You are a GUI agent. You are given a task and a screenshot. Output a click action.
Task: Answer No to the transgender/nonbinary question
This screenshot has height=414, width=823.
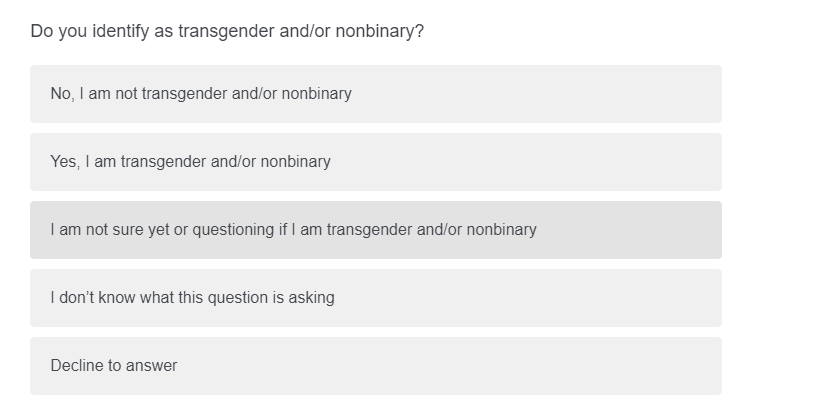pyautogui.click(x=375, y=94)
